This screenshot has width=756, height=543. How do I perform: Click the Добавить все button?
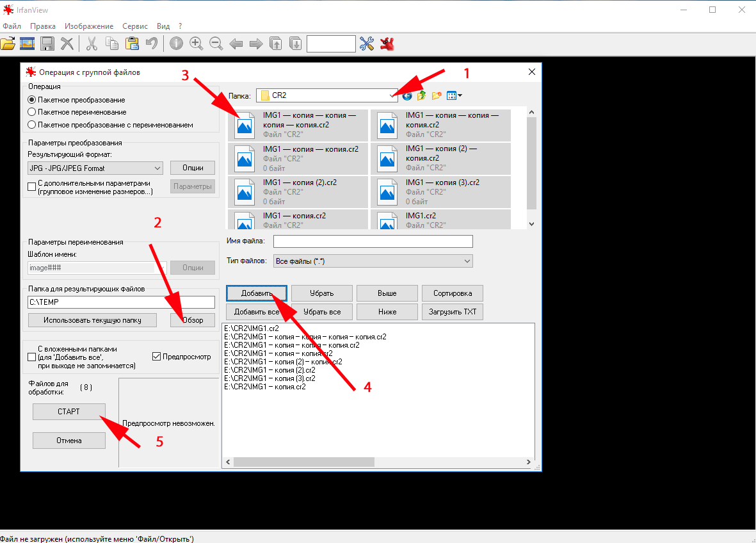coord(256,311)
